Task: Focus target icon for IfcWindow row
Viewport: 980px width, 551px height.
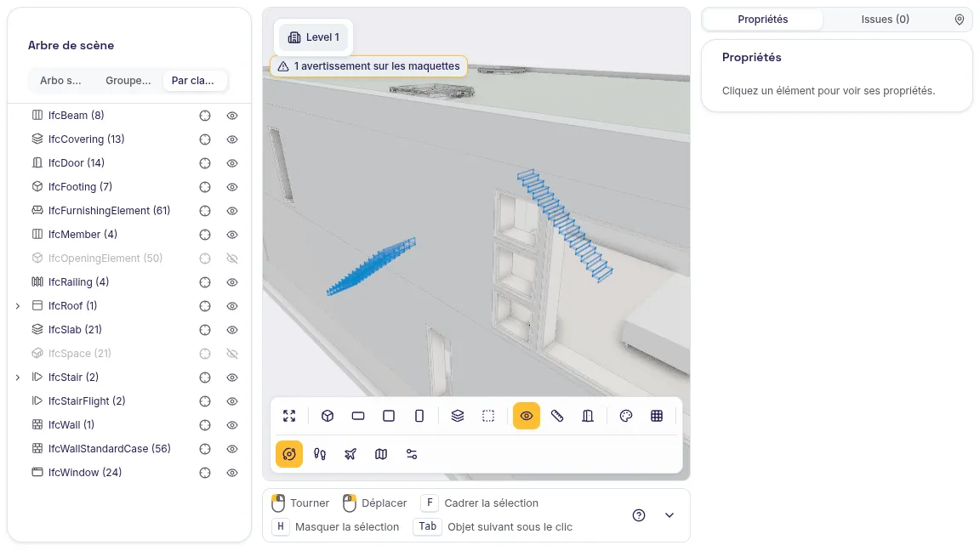Action: 205,473
